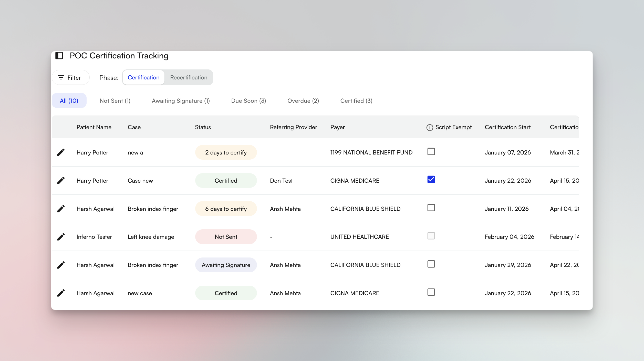
Task: Select the Certified (3) filter
Action: pos(356,100)
